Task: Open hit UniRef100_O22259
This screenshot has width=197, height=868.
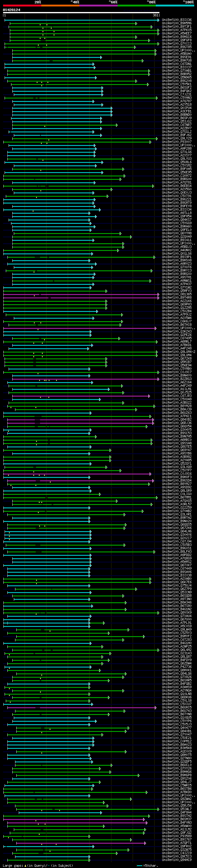Action: point(177,508)
